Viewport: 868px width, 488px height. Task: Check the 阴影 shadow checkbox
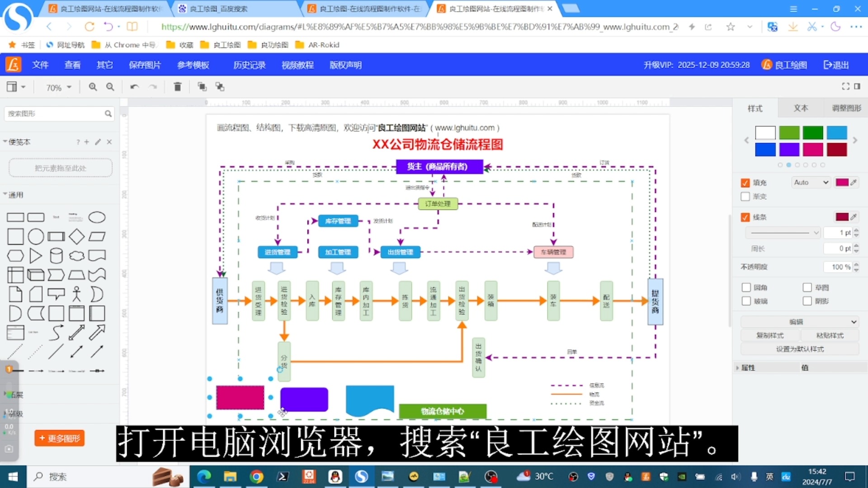(807, 301)
